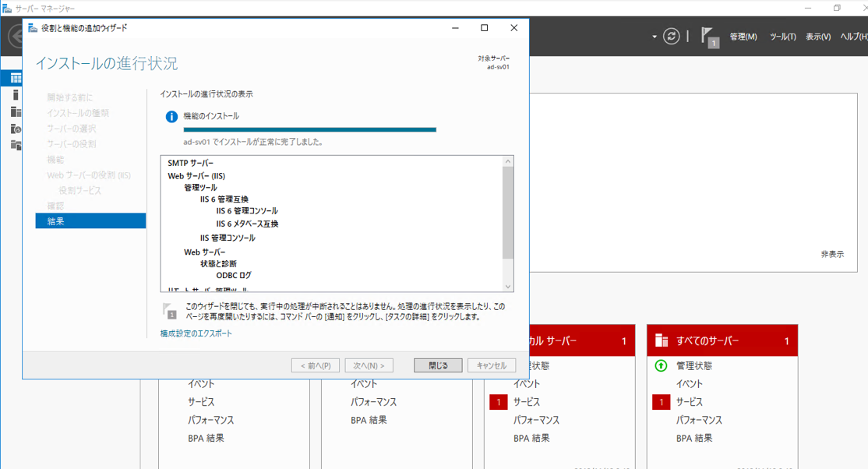Click the wizard title bar icon

point(33,28)
